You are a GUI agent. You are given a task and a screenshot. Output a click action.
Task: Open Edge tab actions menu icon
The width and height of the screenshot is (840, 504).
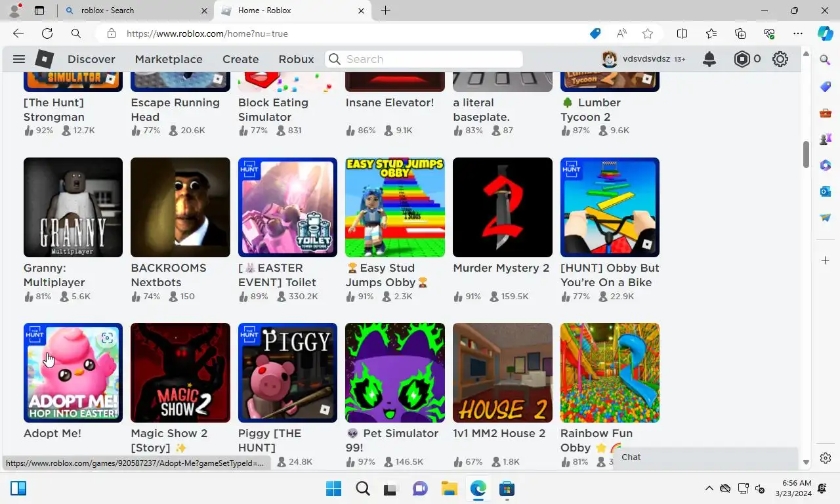tap(39, 10)
